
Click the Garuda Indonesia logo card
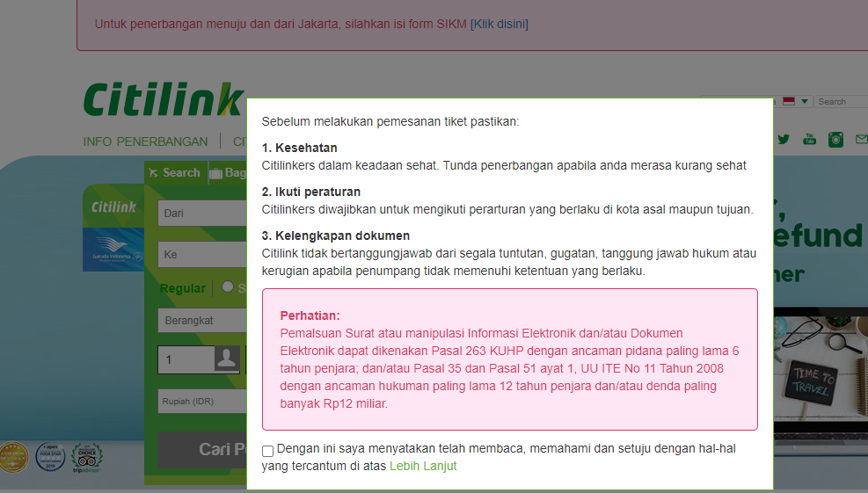[113, 256]
